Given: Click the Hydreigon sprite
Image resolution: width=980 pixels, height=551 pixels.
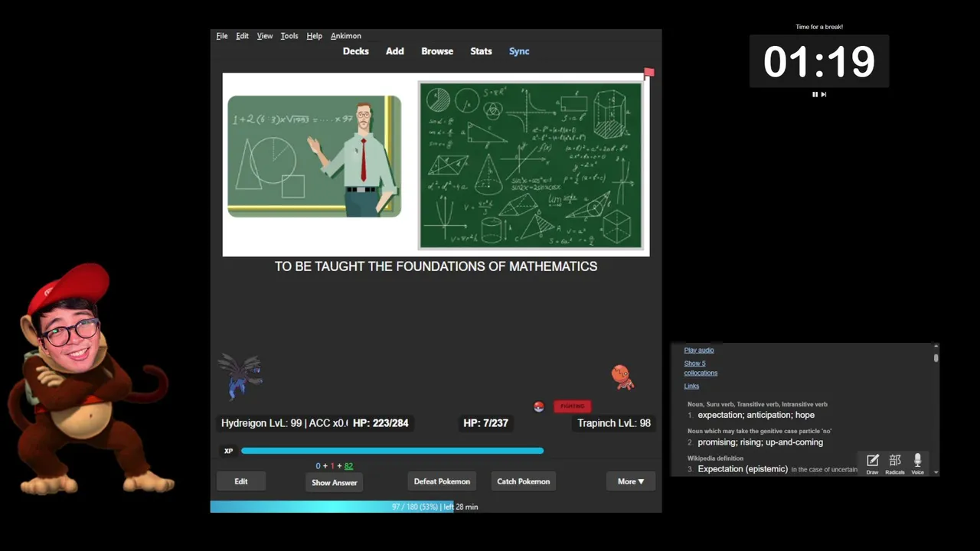Looking at the screenshot, I should coord(240,377).
